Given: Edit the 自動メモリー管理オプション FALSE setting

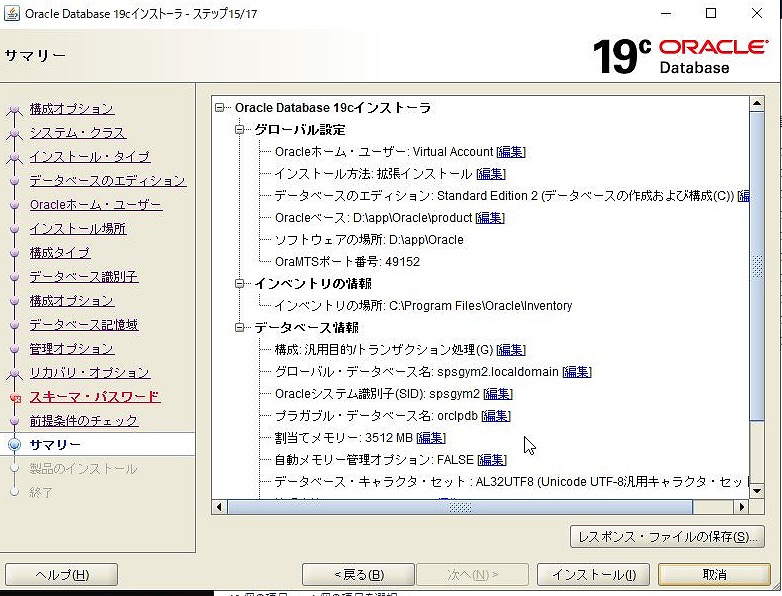Looking at the screenshot, I should 492,459.
